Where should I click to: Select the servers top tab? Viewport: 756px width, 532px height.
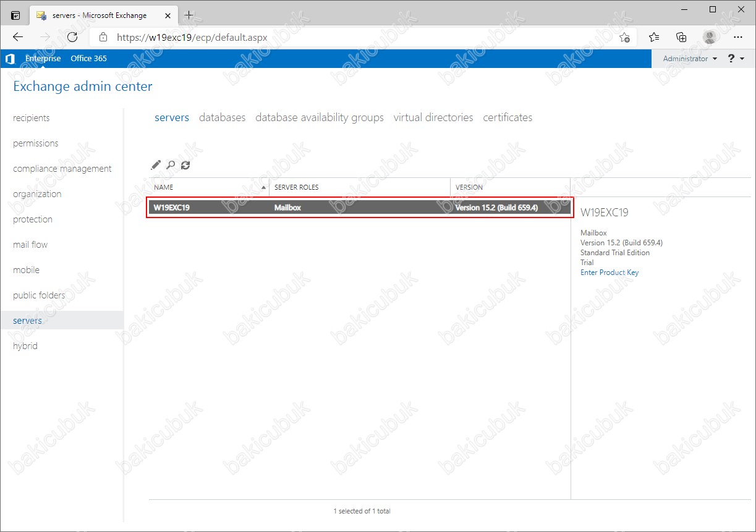[172, 117]
